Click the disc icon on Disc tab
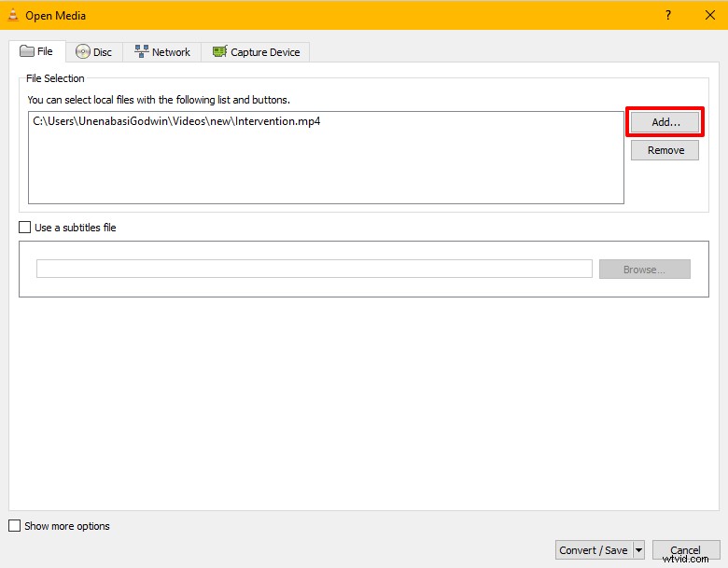Screen dimensions: 728x568 click(x=83, y=52)
